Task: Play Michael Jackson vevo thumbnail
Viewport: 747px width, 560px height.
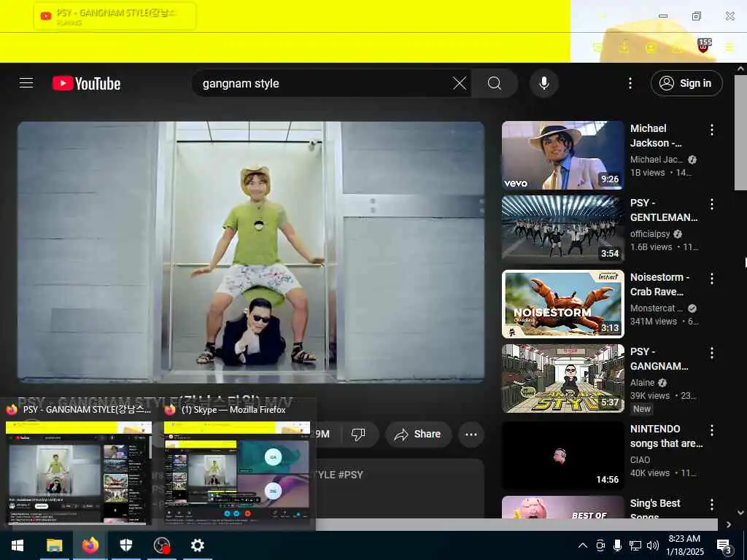Action: [562, 155]
